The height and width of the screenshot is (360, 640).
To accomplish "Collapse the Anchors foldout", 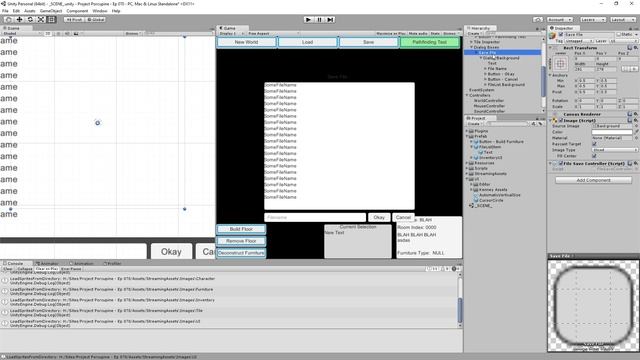I will click(550, 75).
